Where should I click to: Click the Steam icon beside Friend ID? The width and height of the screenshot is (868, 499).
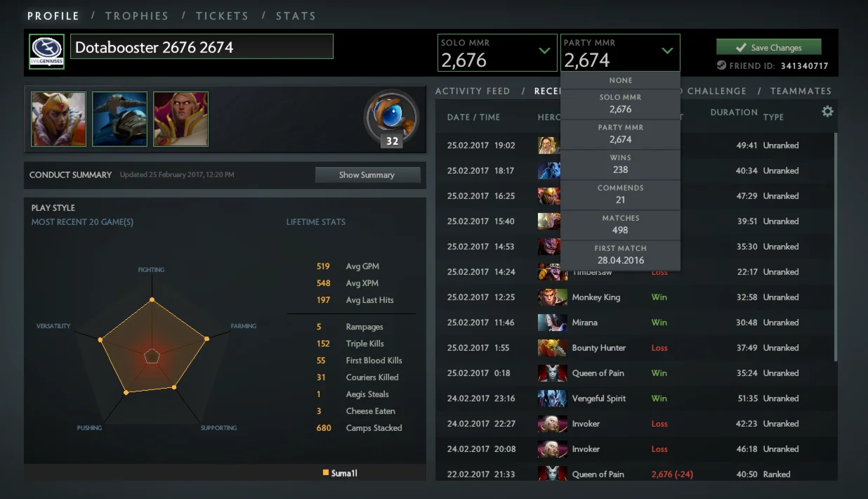(x=721, y=65)
